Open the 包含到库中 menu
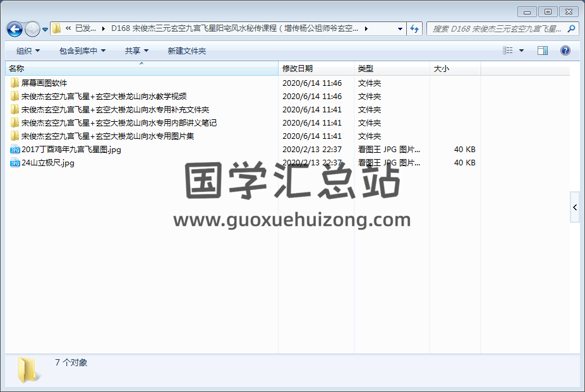This screenshot has width=585, height=392. pos(82,50)
